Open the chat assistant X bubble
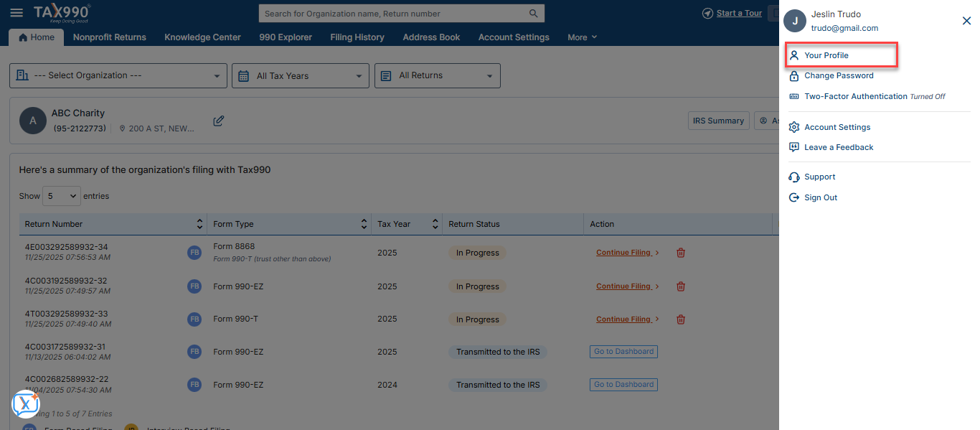The width and height of the screenshot is (980, 430). tap(26, 404)
